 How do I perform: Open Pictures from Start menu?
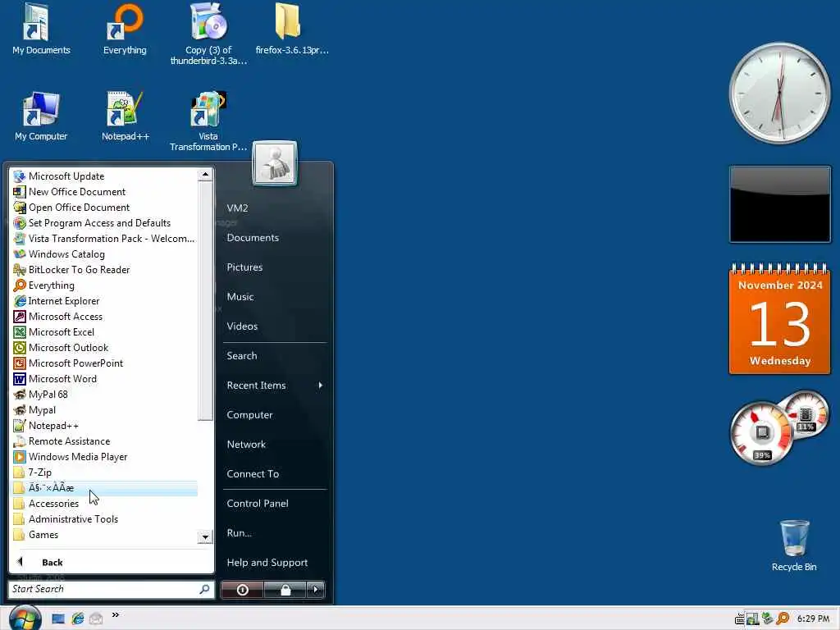tap(244, 267)
